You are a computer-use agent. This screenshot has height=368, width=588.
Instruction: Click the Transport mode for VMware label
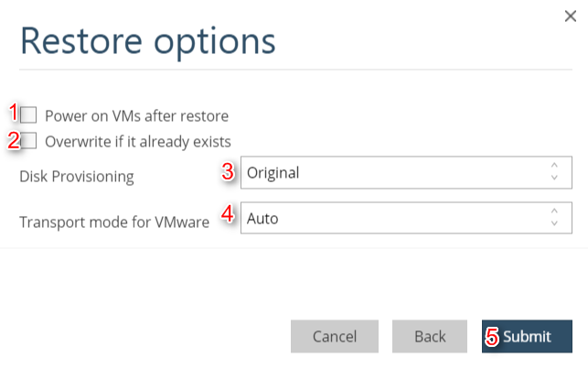(x=114, y=222)
